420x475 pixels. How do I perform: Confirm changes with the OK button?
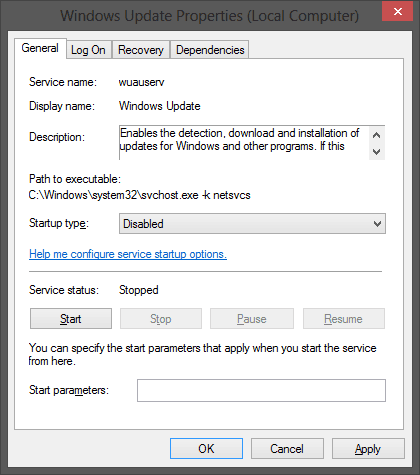(x=206, y=449)
